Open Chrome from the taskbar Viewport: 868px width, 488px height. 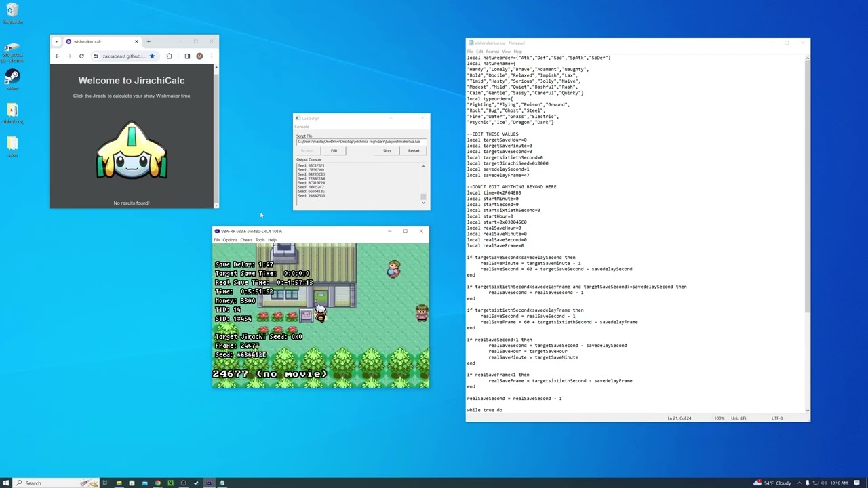(157, 483)
